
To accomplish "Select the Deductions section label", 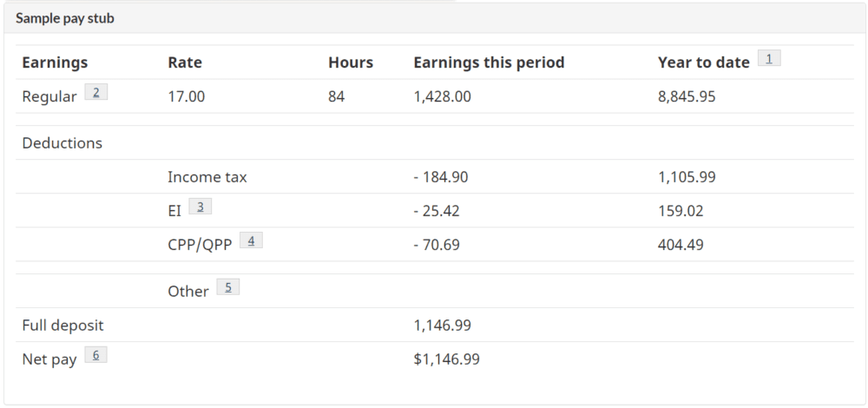I will tap(62, 143).
